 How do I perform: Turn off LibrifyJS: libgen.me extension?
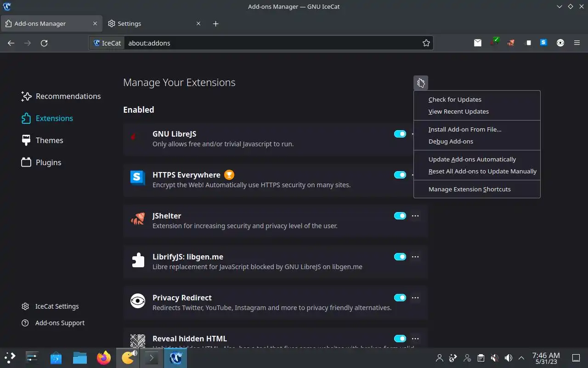click(400, 257)
